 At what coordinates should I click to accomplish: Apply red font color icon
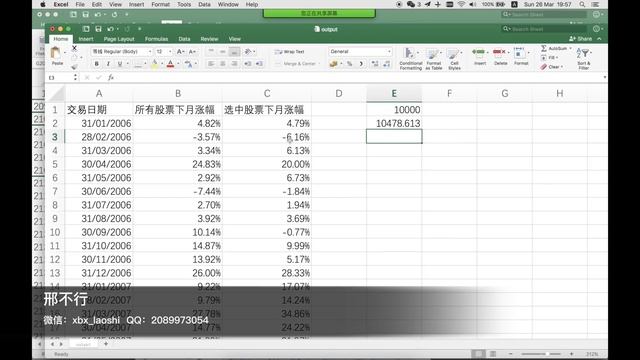coord(171,64)
